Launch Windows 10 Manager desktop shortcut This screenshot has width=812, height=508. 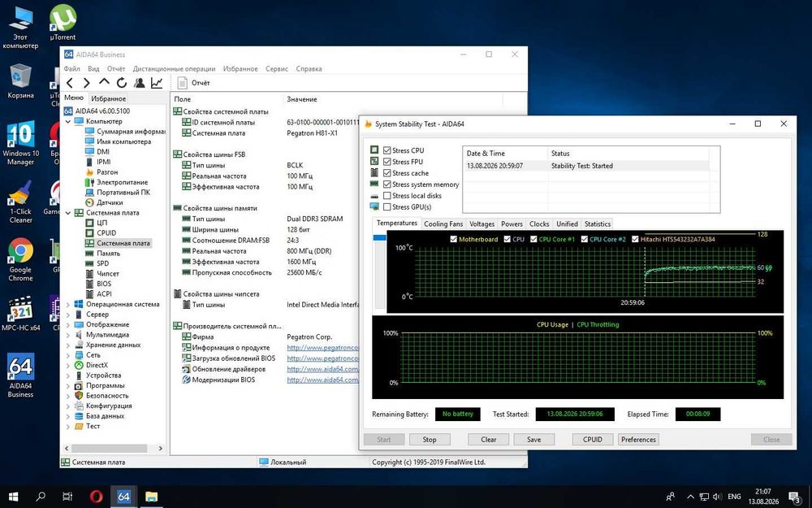pyautogui.click(x=21, y=143)
